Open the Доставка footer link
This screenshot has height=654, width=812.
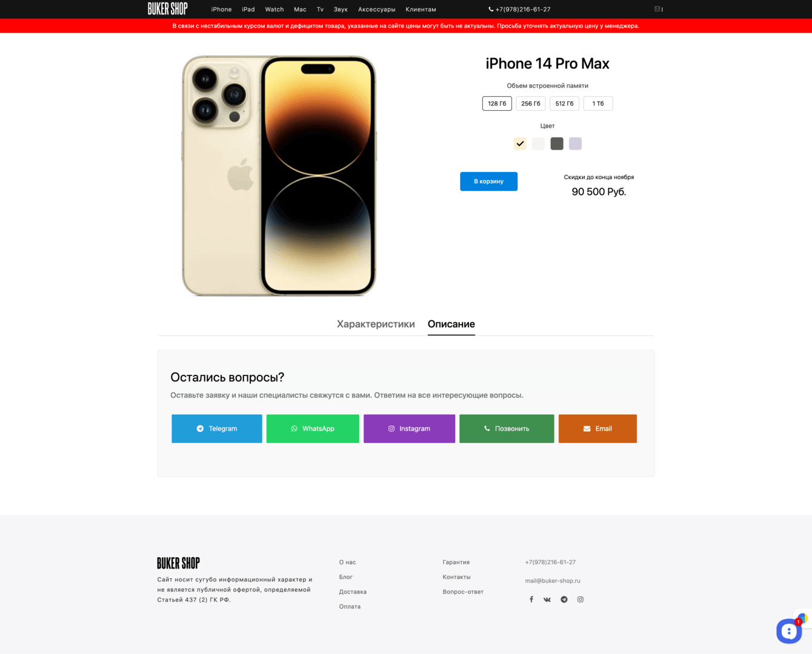pos(353,592)
